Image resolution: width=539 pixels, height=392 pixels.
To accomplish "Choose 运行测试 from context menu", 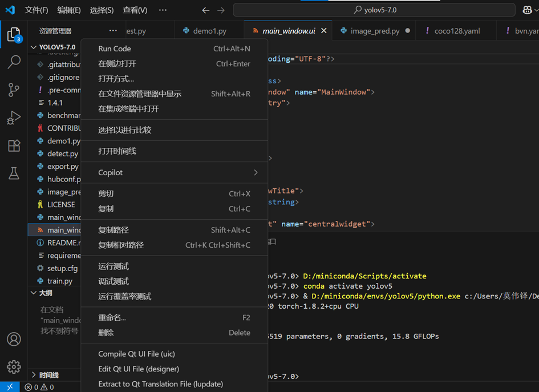I will click(175, 266).
